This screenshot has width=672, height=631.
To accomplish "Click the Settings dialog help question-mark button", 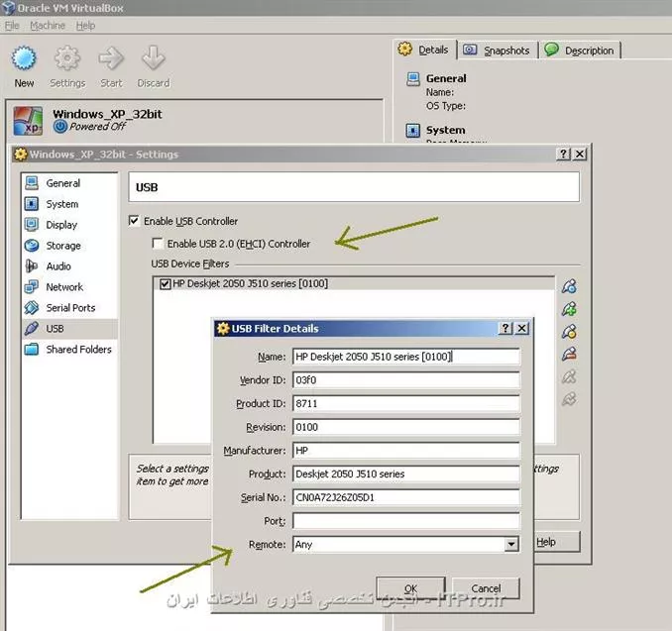I will (x=563, y=154).
